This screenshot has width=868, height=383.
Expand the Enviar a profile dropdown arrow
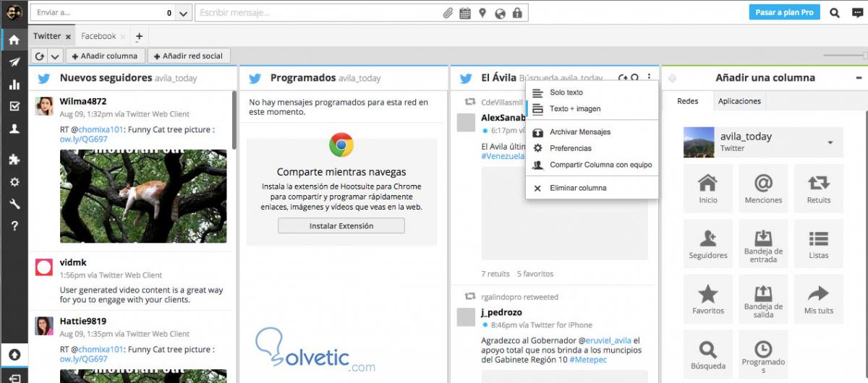(183, 13)
